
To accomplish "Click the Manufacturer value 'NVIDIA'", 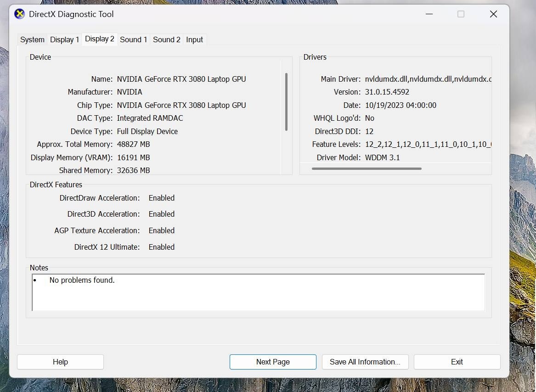I will (x=130, y=92).
